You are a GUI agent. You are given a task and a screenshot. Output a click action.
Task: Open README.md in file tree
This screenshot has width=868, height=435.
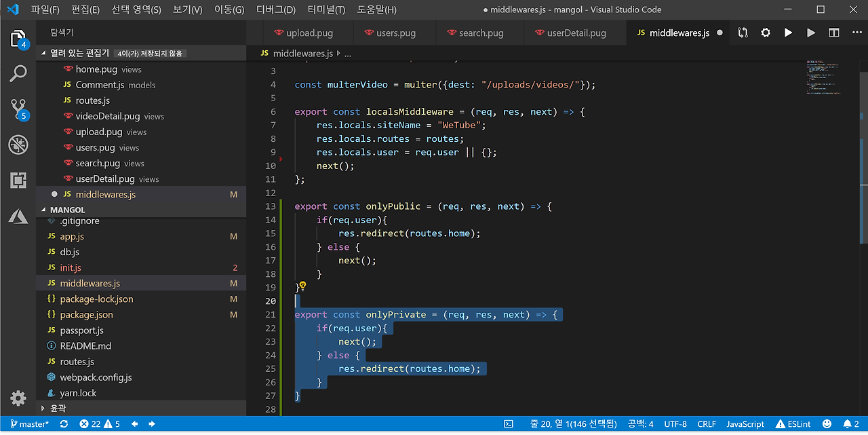click(x=141, y=345)
